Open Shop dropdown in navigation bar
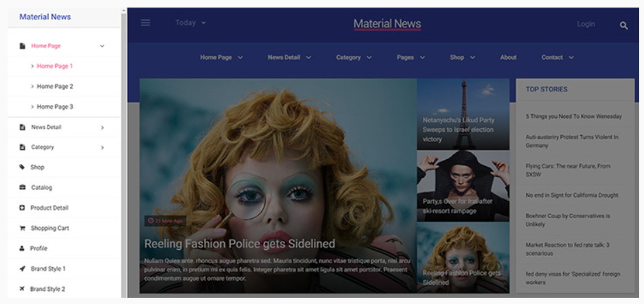This screenshot has height=304, width=644. click(463, 58)
